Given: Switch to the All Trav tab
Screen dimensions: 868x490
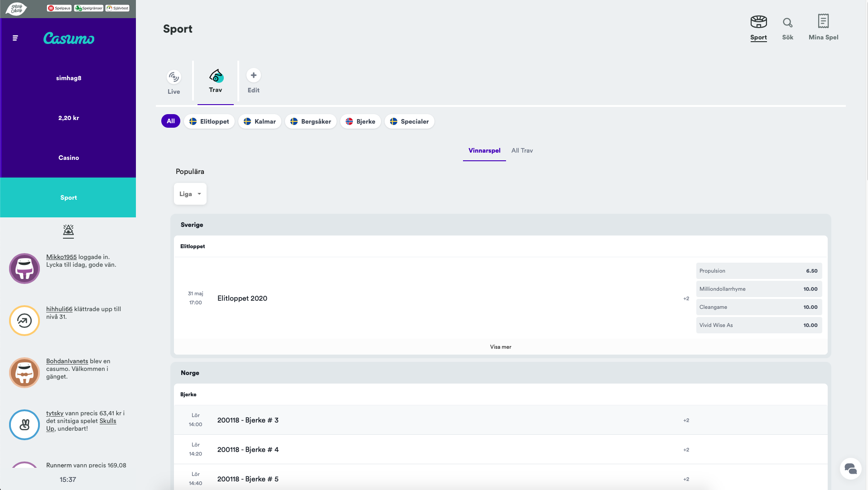Looking at the screenshot, I should [522, 151].
